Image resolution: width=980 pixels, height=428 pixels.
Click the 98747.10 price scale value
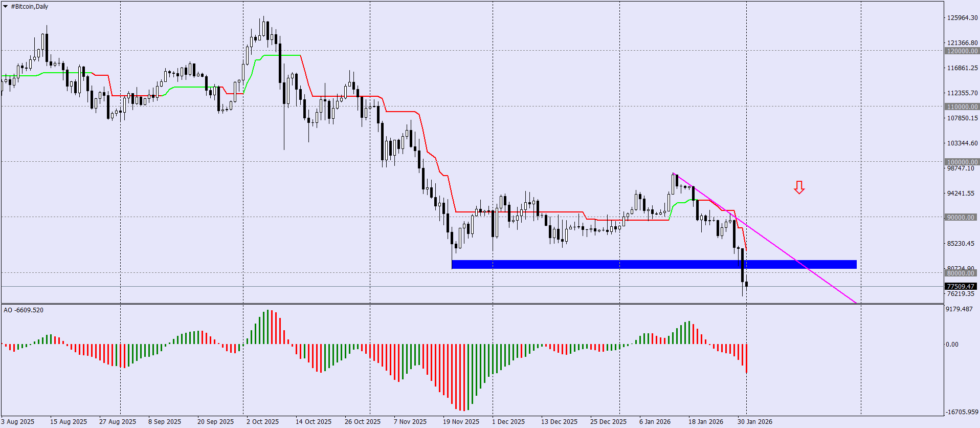pyautogui.click(x=961, y=168)
